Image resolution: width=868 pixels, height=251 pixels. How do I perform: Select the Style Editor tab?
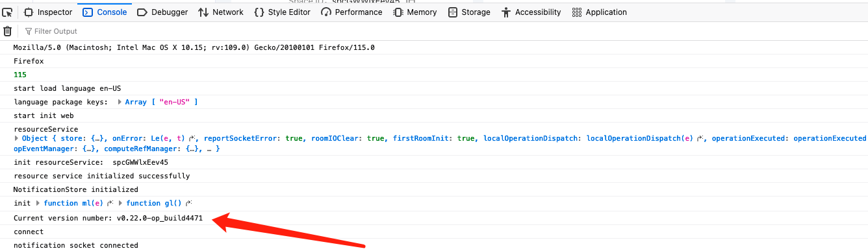(x=282, y=12)
